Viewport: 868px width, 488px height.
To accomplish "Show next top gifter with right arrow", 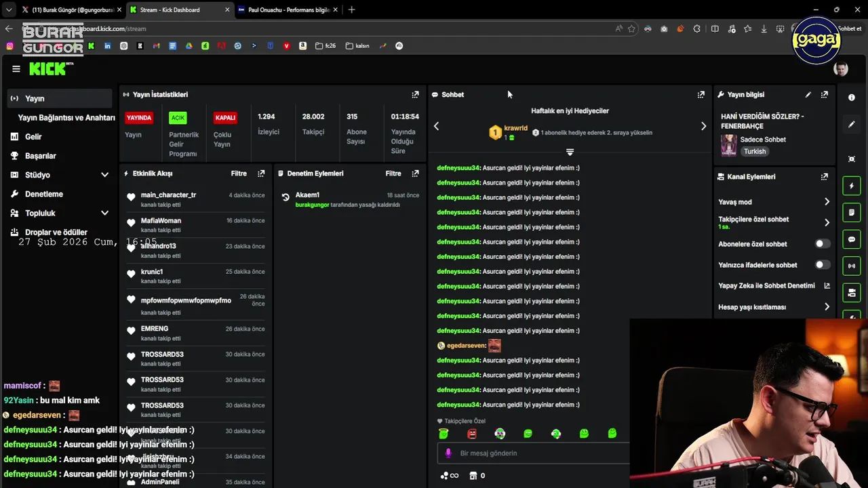I will click(703, 126).
